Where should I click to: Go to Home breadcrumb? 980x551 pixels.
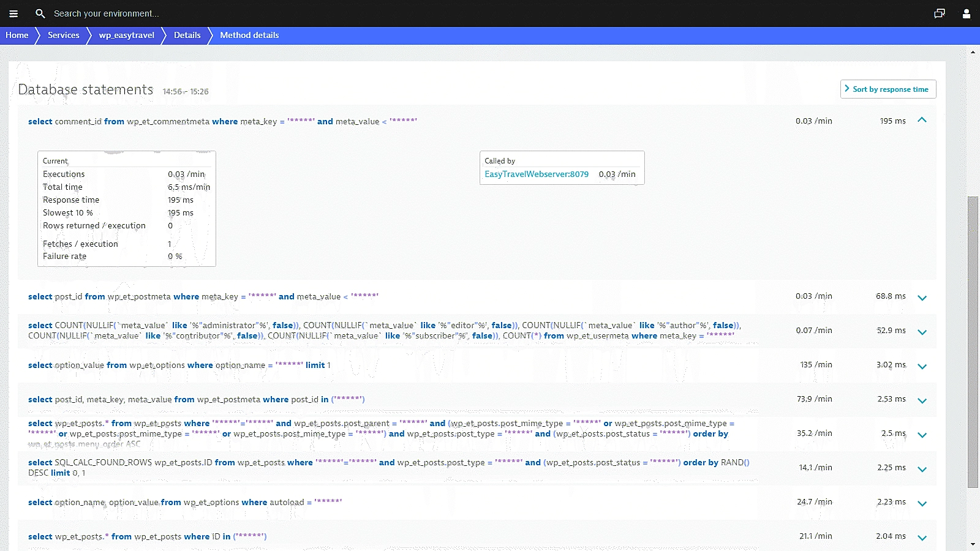click(x=17, y=36)
